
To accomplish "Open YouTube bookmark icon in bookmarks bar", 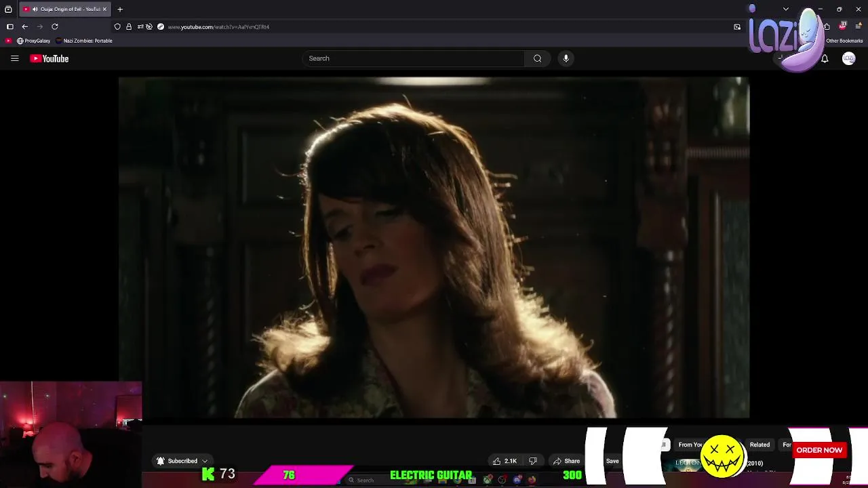I will (8, 41).
